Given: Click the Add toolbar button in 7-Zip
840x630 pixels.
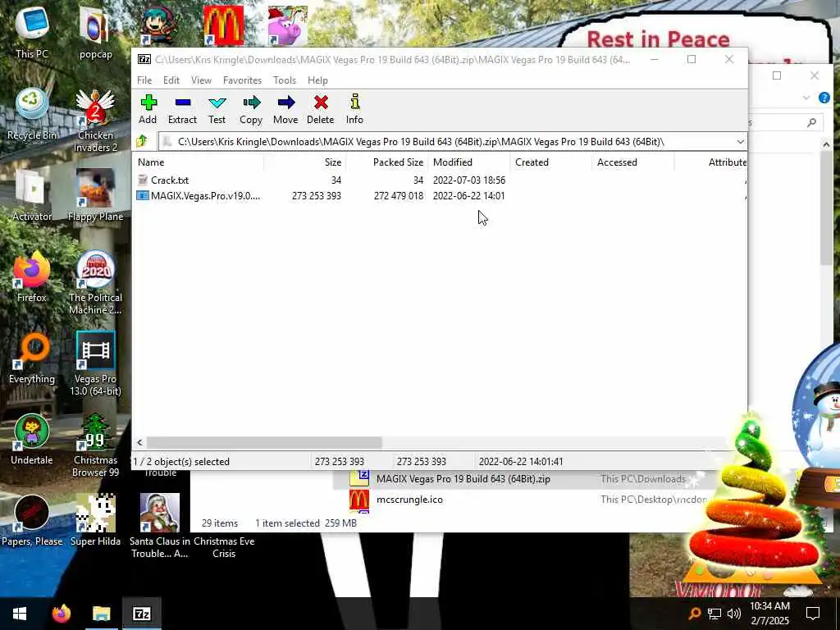Looking at the screenshot, I should [x=148, y=110].
